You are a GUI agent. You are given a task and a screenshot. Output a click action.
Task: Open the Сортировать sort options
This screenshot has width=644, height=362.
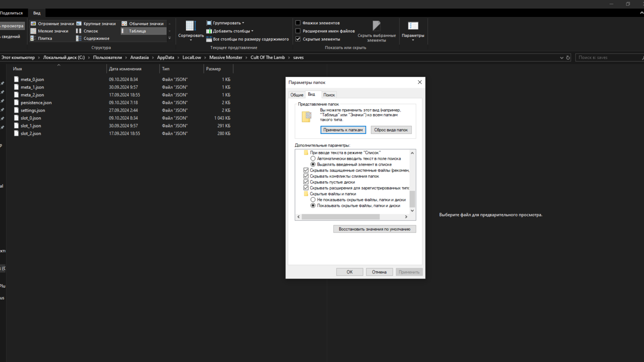(191, 30)
